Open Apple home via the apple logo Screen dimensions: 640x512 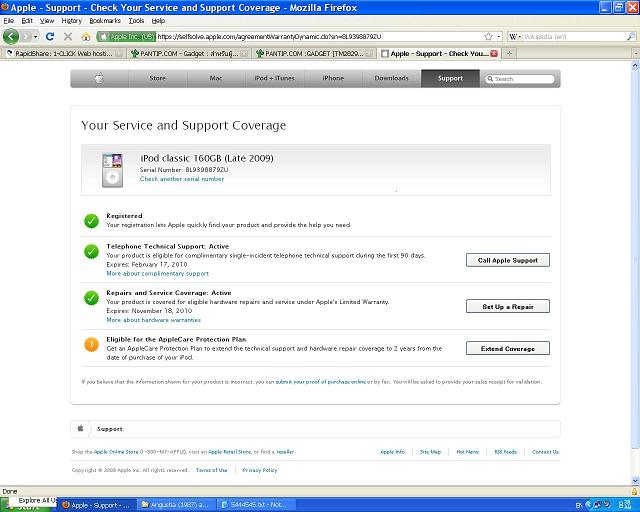pyautogui.click(x=100, y=78)
